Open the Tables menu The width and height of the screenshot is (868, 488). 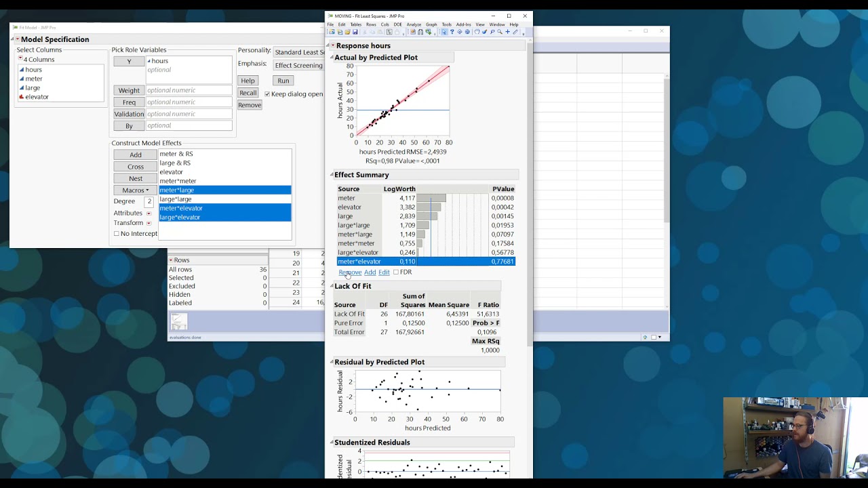pos(355,24)
